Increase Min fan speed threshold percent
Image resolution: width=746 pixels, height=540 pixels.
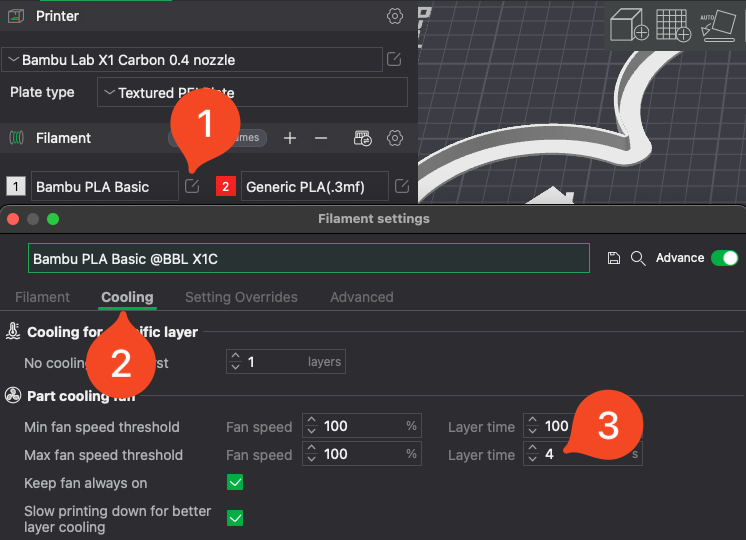[x=312, y=420]
